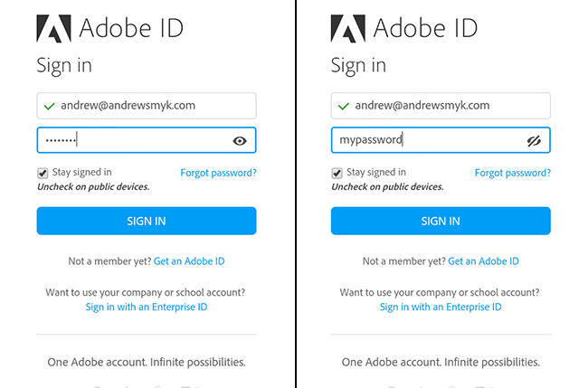The image size is (588, 388).
Task: Hide 'mypassword' using the crossed-out eye icon
Action: pos(534,140)
